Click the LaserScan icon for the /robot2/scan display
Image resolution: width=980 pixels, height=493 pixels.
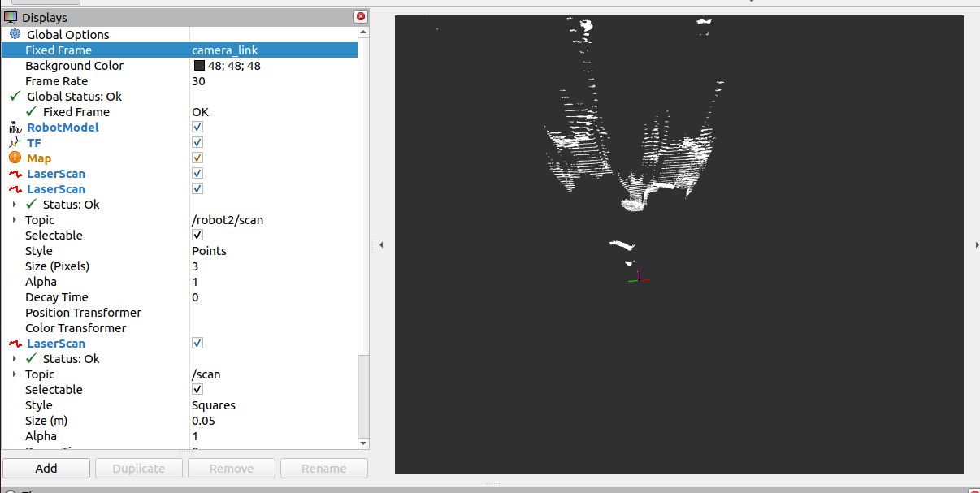[15, 189]
